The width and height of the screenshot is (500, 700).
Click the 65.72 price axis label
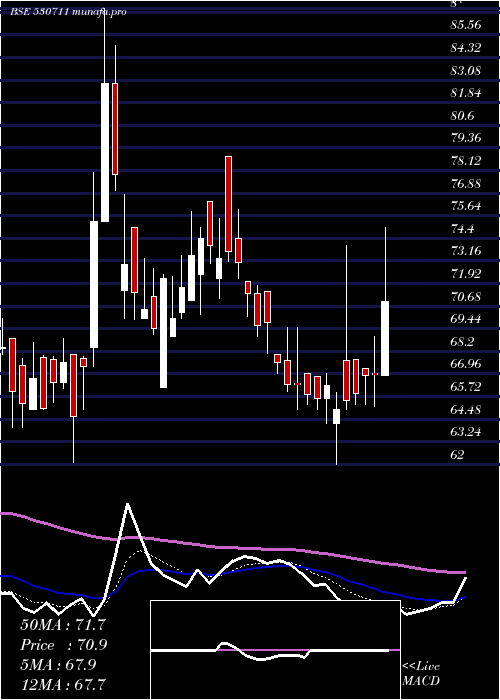(x=466, y=386)
